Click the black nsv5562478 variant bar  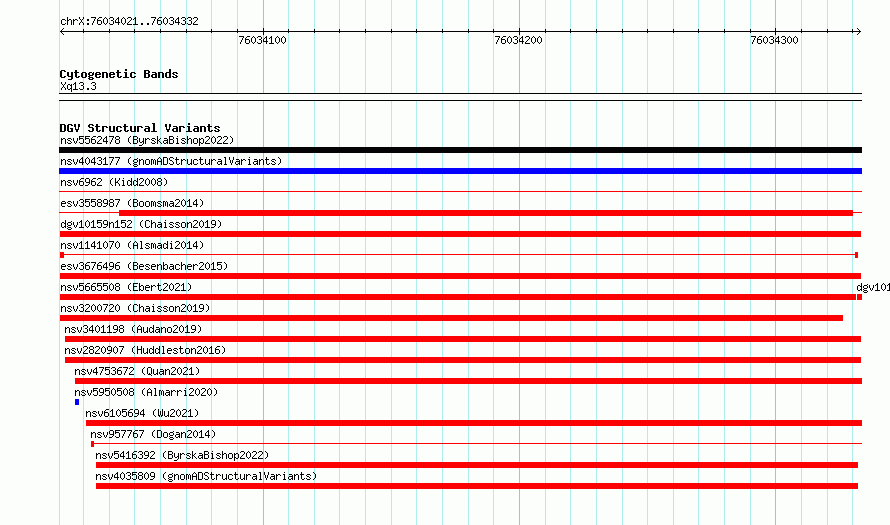[x=460, y=150]
